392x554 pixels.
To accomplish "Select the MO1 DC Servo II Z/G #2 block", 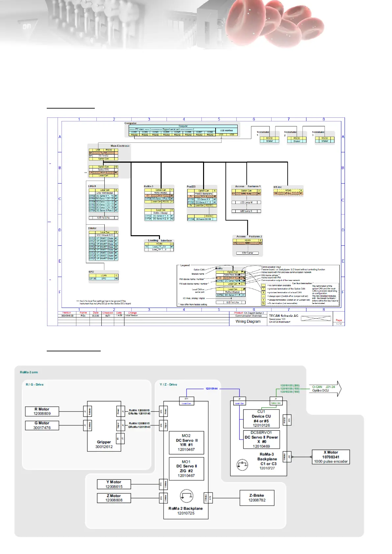I will tap(186, 468).
